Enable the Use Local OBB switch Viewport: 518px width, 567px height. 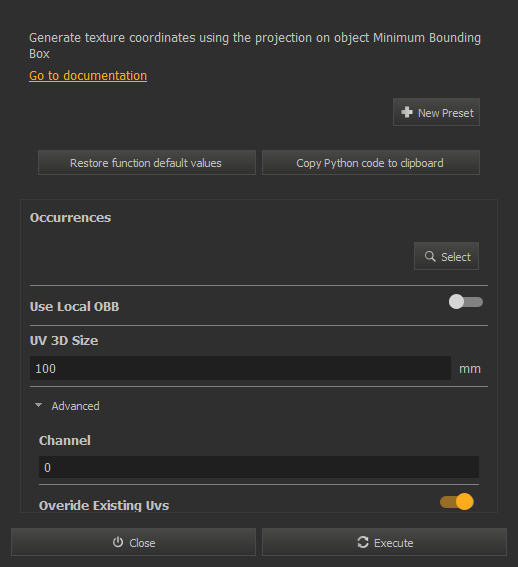[466, 302]
